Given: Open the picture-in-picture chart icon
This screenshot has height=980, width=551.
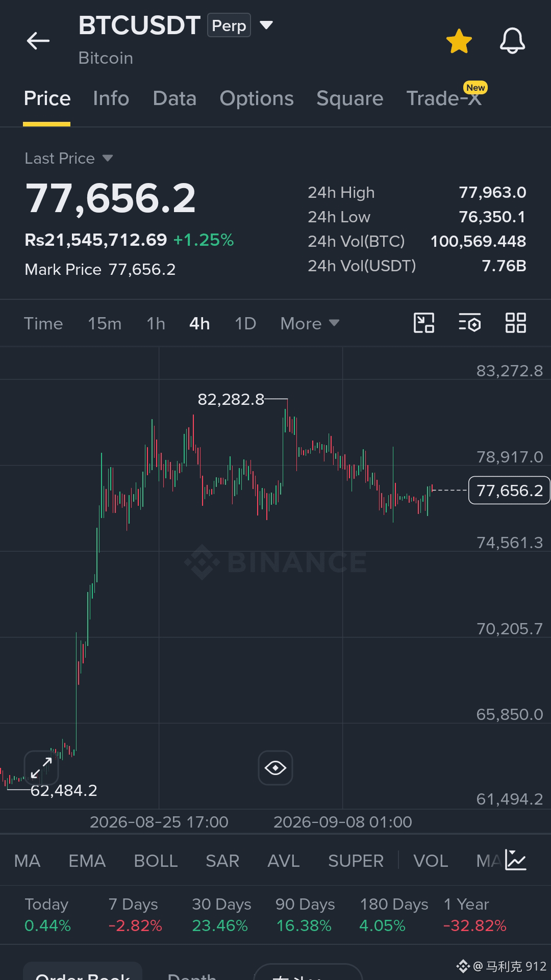Looking at the screenshot, I should click(x=423, y=323).
